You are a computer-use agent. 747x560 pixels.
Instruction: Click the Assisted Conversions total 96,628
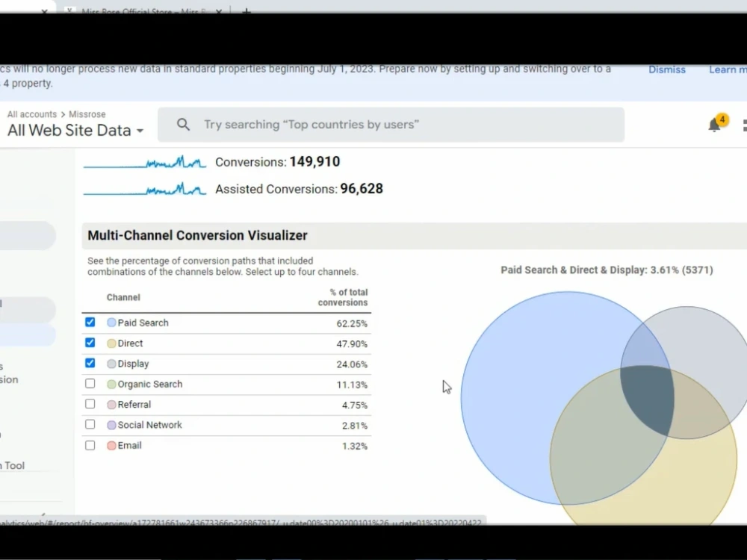coord(362,189)
